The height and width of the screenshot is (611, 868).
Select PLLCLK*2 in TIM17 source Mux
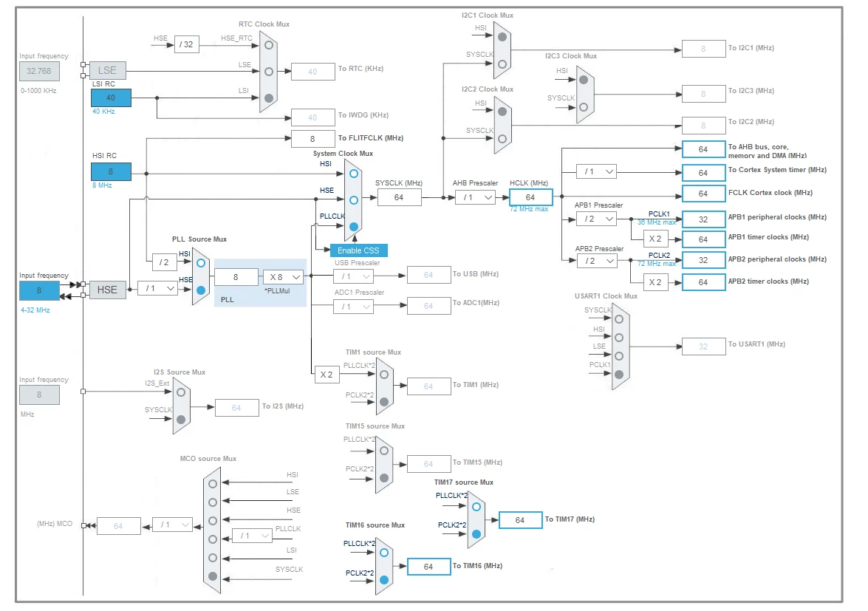[476, 506]
